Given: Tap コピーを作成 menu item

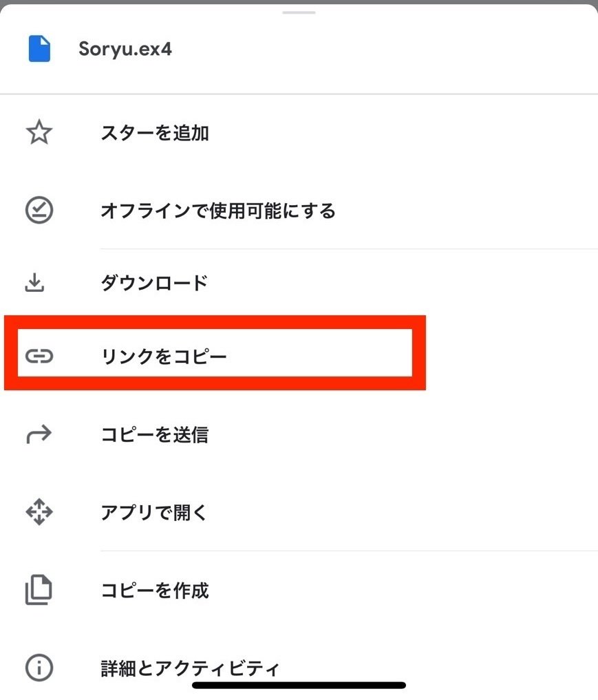Looking at the screenshot, I should [x=154, y=591].
